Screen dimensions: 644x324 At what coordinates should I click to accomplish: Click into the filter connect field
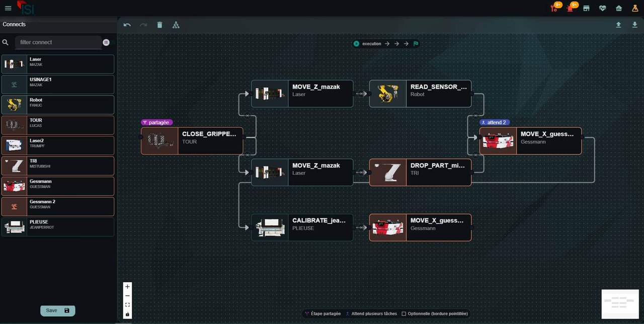(x=58, y=42)
